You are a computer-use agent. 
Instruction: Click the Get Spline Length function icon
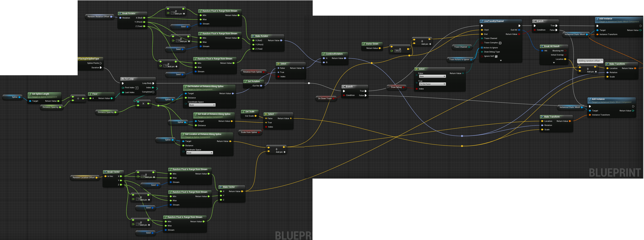[30, 94]
